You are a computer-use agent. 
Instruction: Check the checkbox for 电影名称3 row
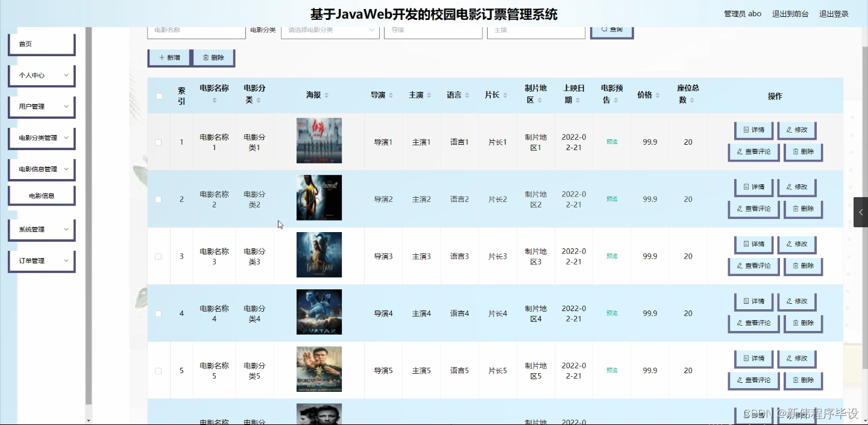click(x=158, y=256)
